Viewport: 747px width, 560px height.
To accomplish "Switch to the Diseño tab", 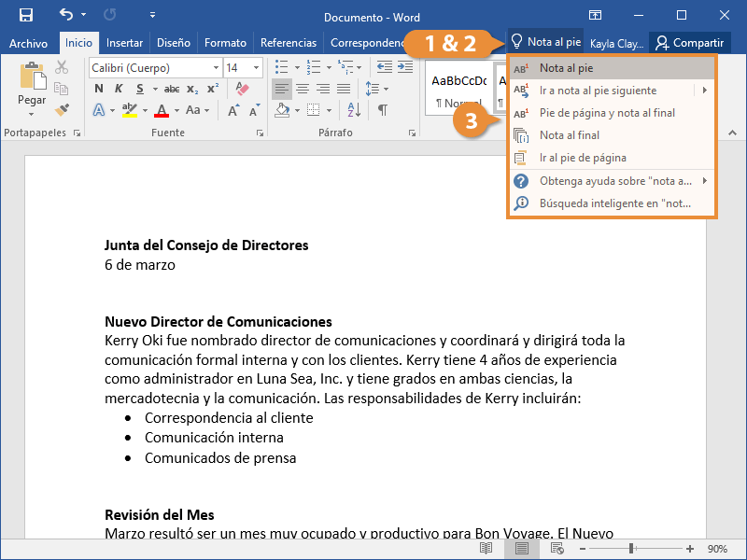I will 174,43.
